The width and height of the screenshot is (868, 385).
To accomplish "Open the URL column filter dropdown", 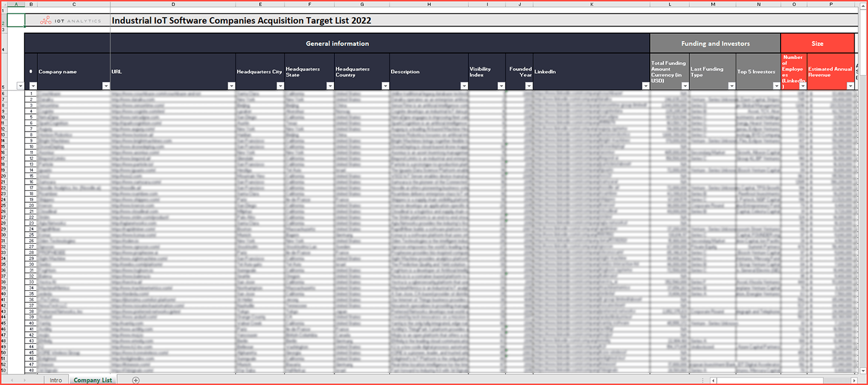I will pyautogui.click(x=232, y=86).
